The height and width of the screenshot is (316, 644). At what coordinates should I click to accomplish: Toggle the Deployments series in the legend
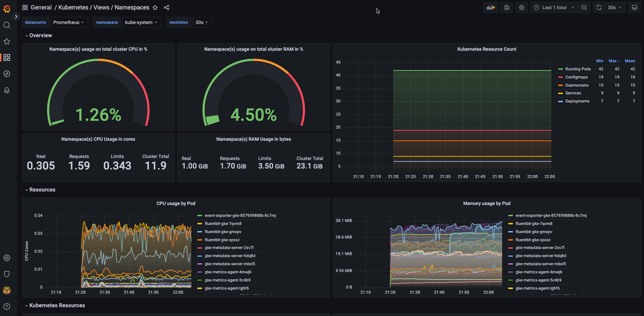coord(577,101)
